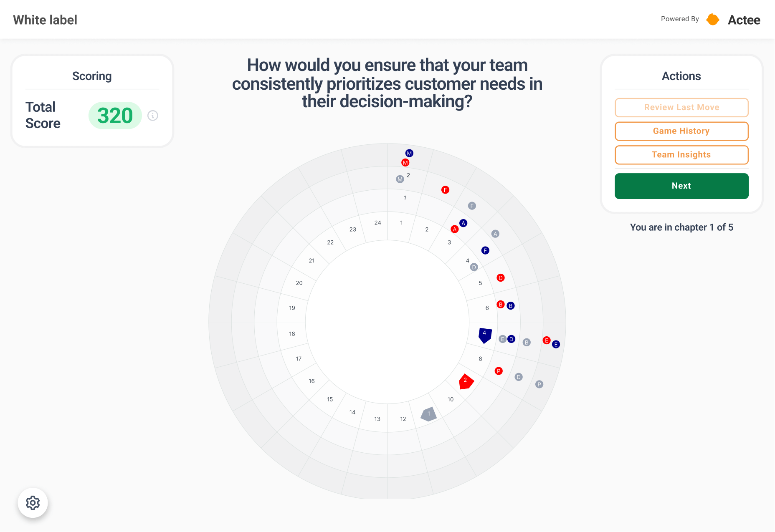Screen dimensions: 775x532
Task: Click the gray M marker near top
Action: [400, 179]
